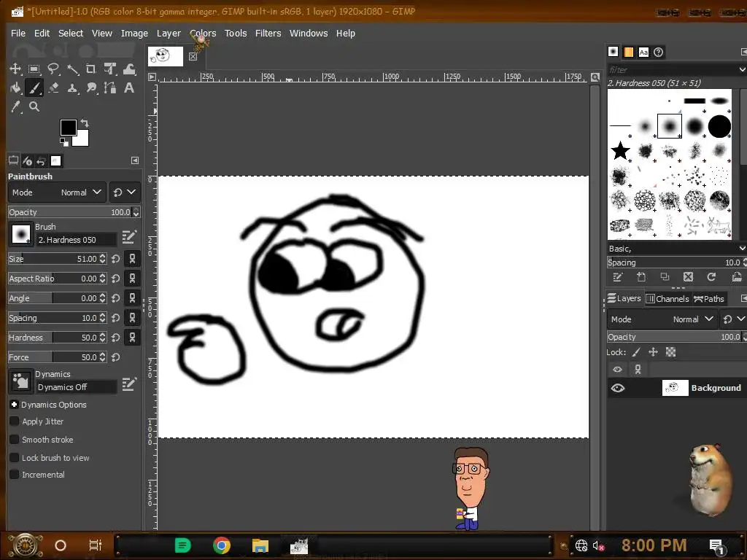Open the brush filter dropdown arrow
The image size is (747, 560).
pos(742,69)
